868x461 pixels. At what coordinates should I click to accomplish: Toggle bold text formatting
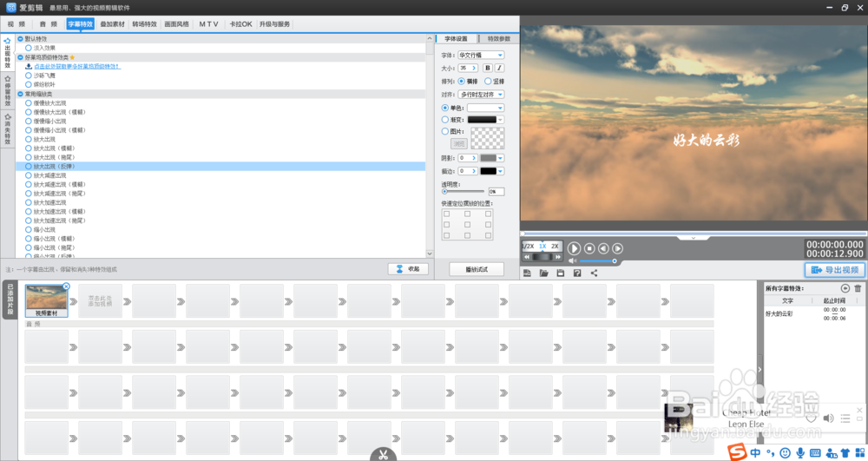coord(487,68)
